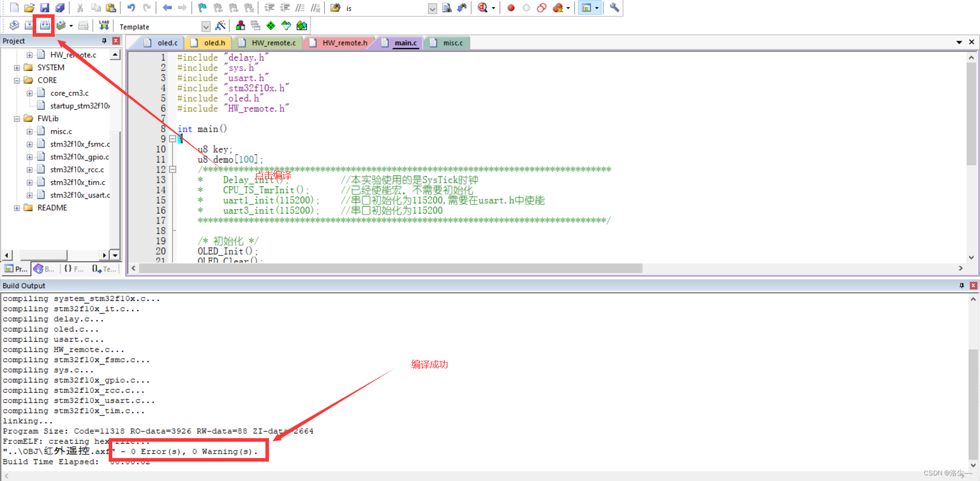
Task: Undo the last edit
Action: pyautogui.click(x=131, y=8)
